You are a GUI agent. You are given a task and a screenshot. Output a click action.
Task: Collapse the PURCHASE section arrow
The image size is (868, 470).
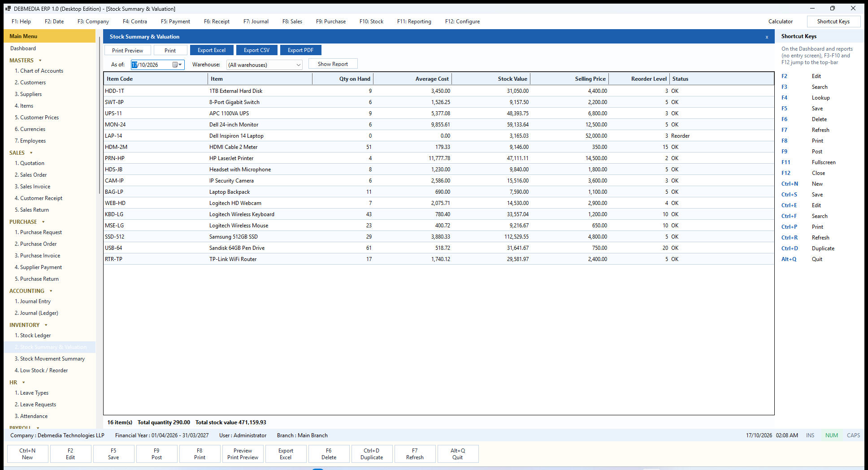[43, 222]
